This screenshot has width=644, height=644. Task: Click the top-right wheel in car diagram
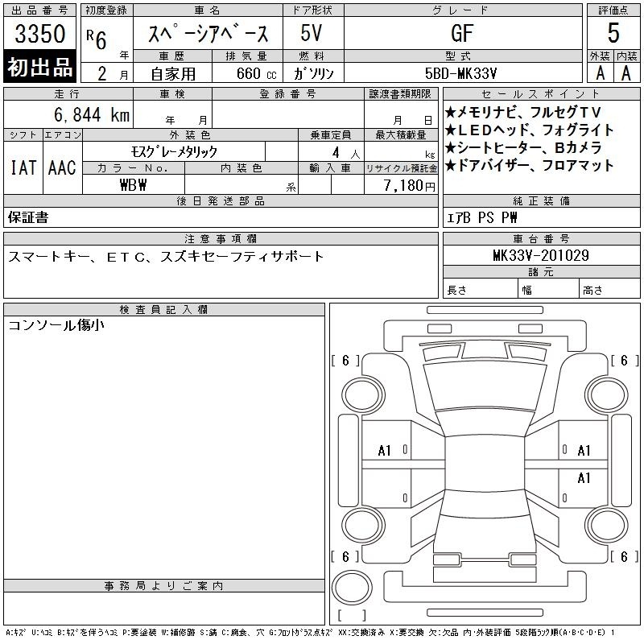[605, 393]
